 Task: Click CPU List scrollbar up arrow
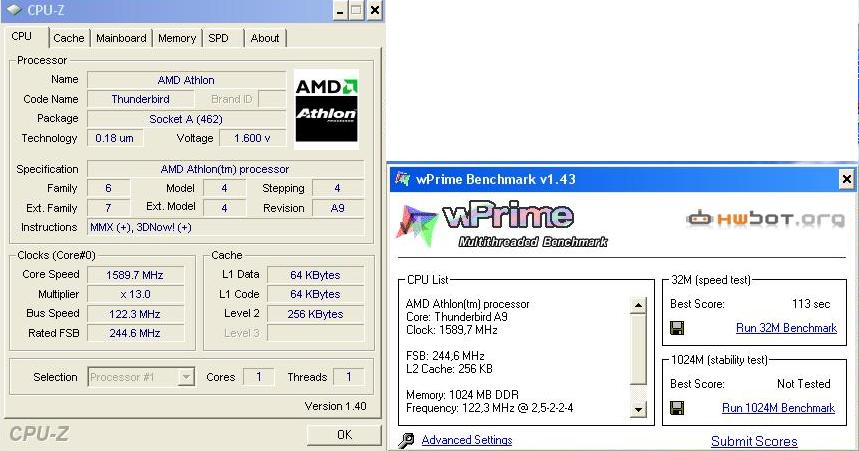coord(638,305)
